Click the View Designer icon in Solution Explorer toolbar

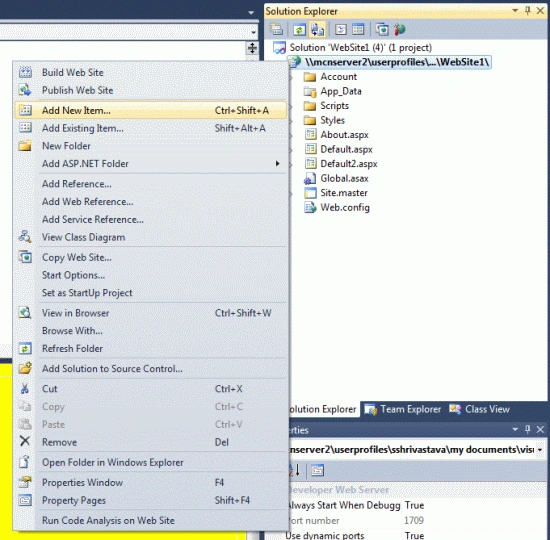(358, 30)
